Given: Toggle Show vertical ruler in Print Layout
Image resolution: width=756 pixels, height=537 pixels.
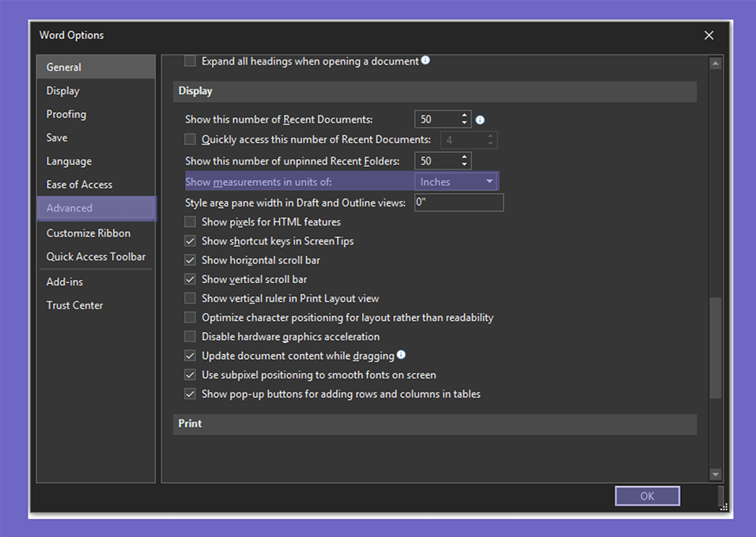Looking at the screenshot, I should 190,298.
